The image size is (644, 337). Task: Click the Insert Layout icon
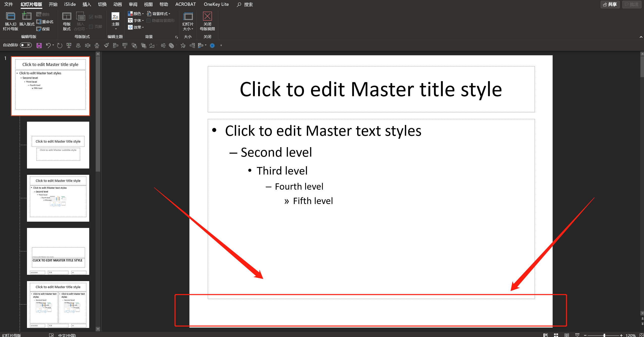(27, 19)
